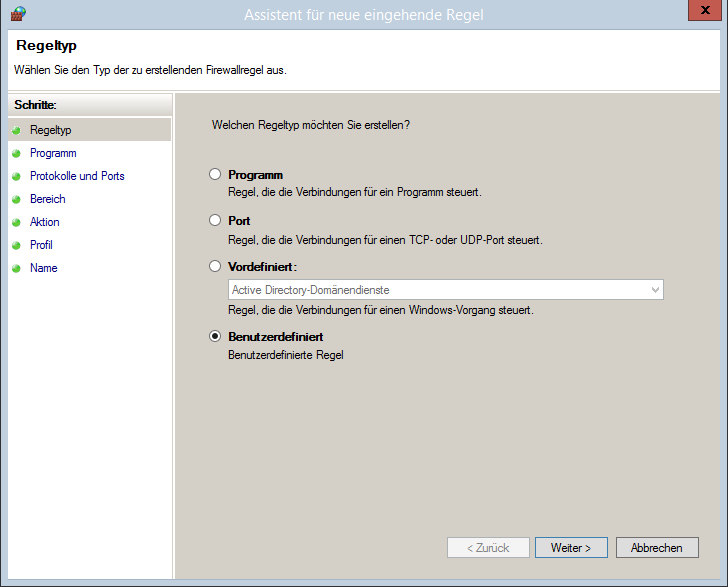Click the green bullet next to Aktion

pos(16,222)
